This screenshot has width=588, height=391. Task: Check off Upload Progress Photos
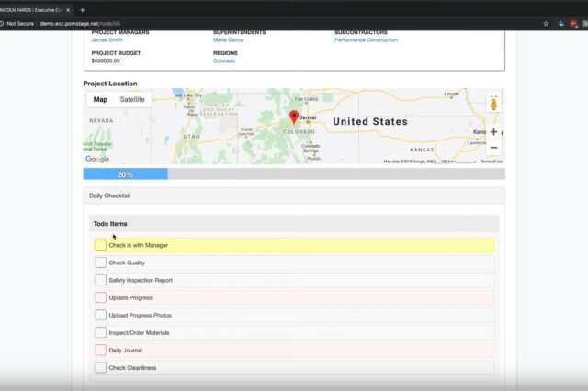tap(100, 315)
